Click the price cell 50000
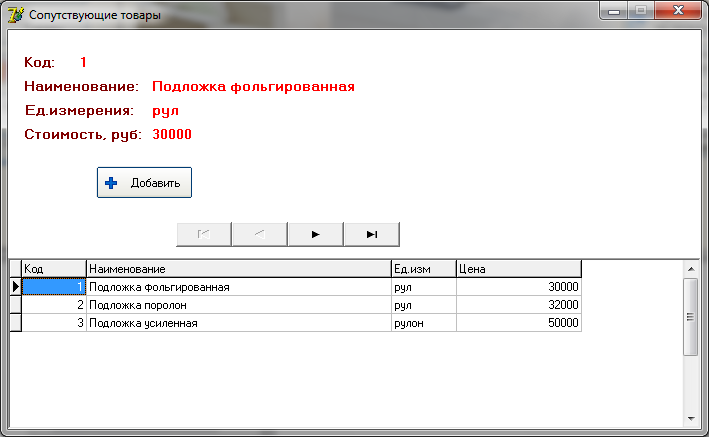 pos(519,323)
